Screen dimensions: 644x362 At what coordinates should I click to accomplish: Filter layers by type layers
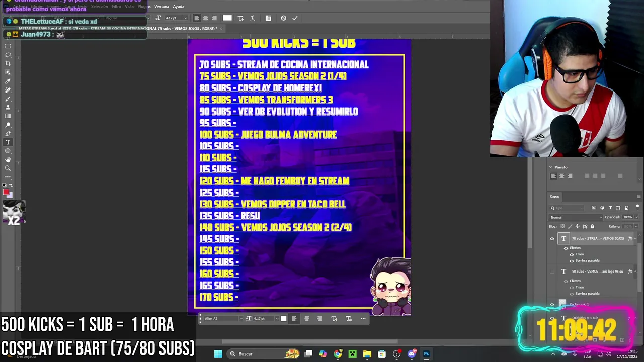coord(610,208)
